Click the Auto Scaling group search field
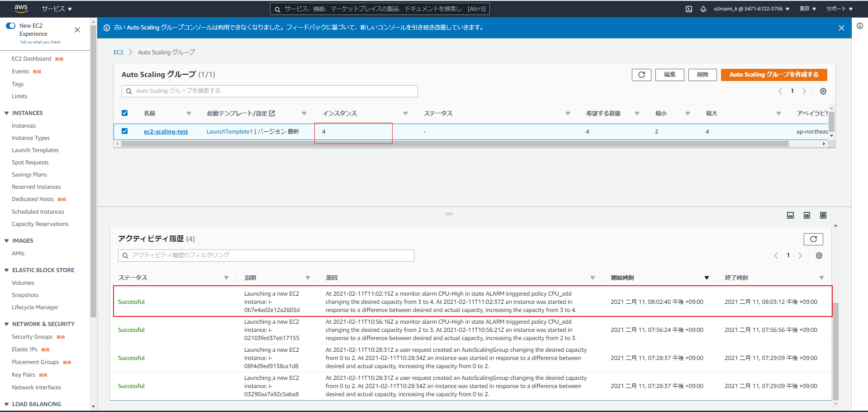The width and height of the screenshot is (868, 412). pos(270,91)
